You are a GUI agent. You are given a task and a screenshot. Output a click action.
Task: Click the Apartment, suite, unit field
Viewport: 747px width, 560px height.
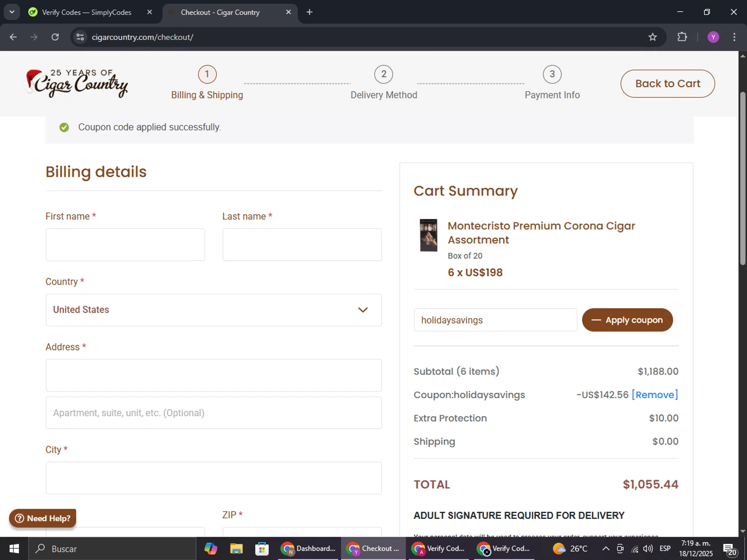click(214, 413)
